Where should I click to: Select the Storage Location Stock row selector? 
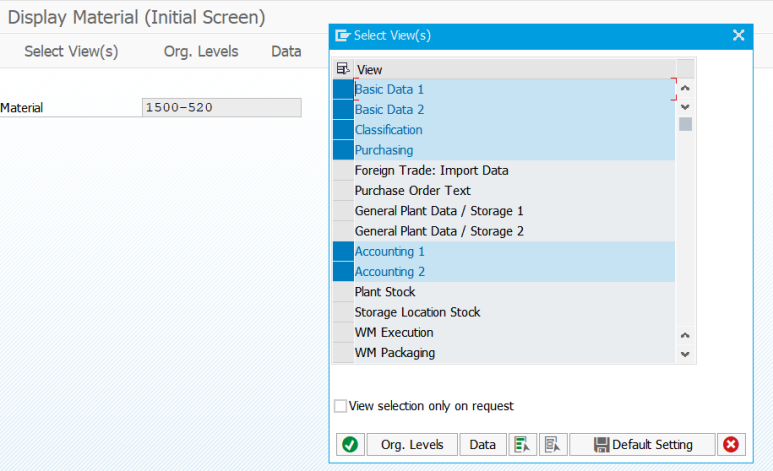[343, 312]
